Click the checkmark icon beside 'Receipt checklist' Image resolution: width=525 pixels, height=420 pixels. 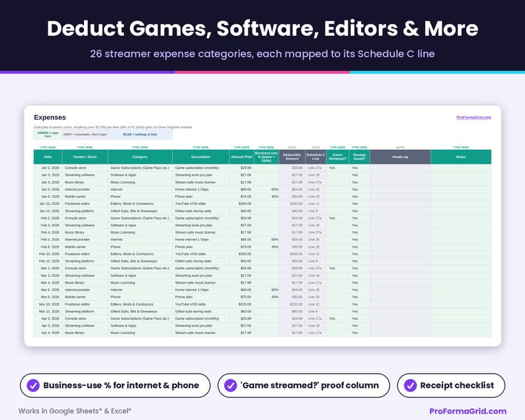pyautogui.click(x=410, y=386)
